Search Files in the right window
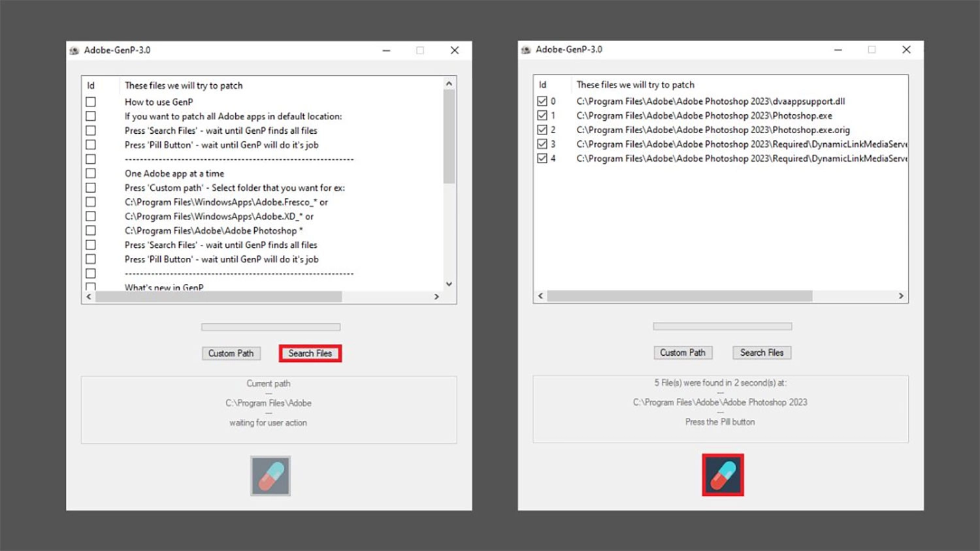 coord(762,353)
